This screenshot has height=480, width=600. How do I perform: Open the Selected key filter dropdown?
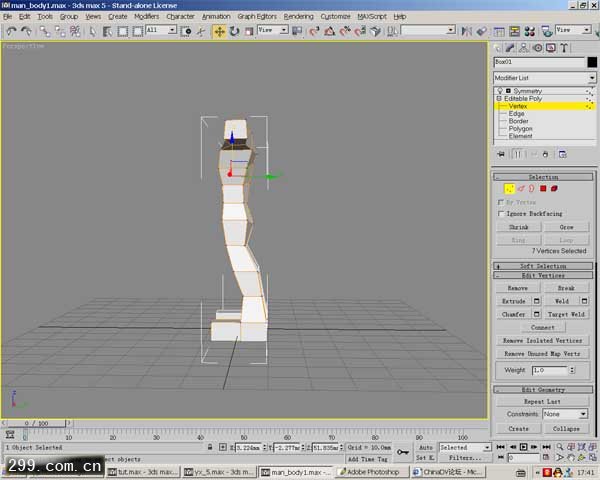coord(465,447)
